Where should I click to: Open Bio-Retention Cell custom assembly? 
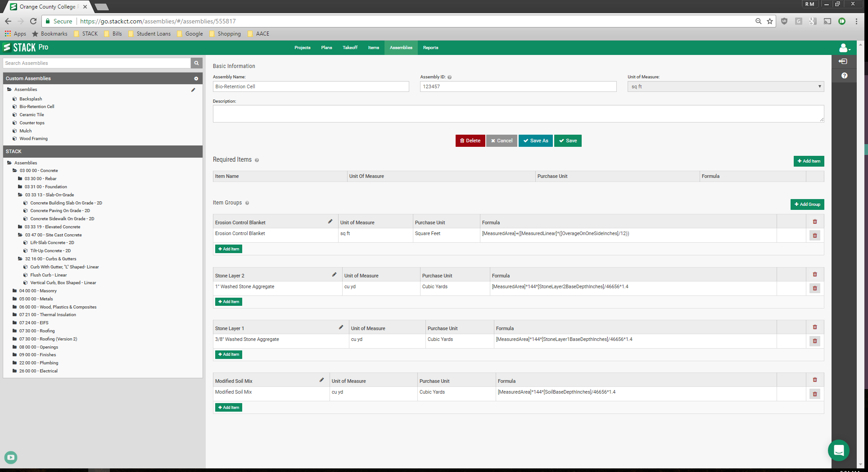pos(36,107)
